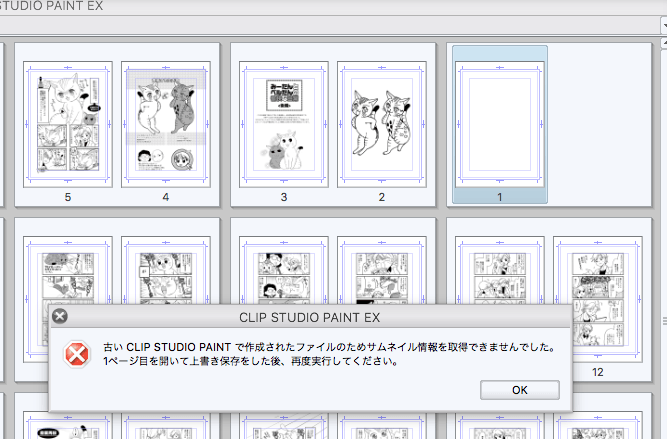
Task: Select the thumbnail directly below page 5
Action: pyautogui.click(x=68, y=271)
